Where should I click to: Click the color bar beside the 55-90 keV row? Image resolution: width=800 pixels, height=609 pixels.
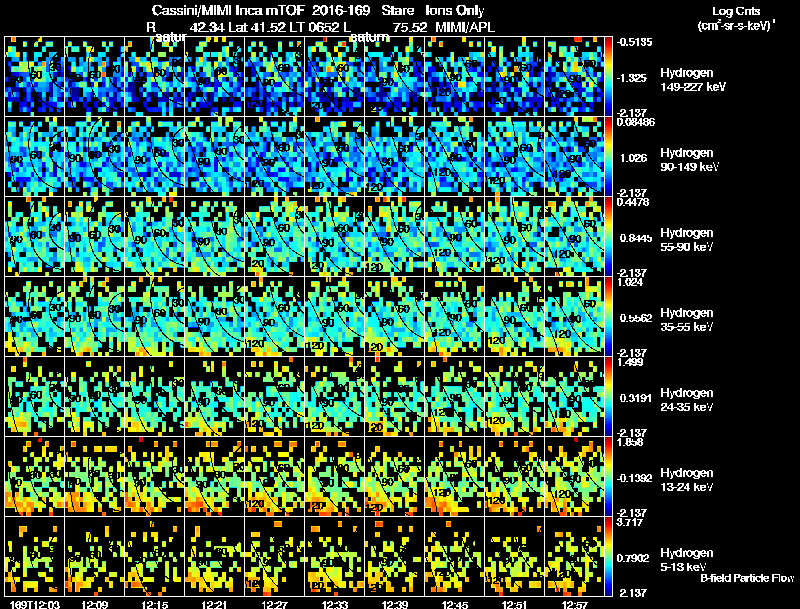point(608,236)
